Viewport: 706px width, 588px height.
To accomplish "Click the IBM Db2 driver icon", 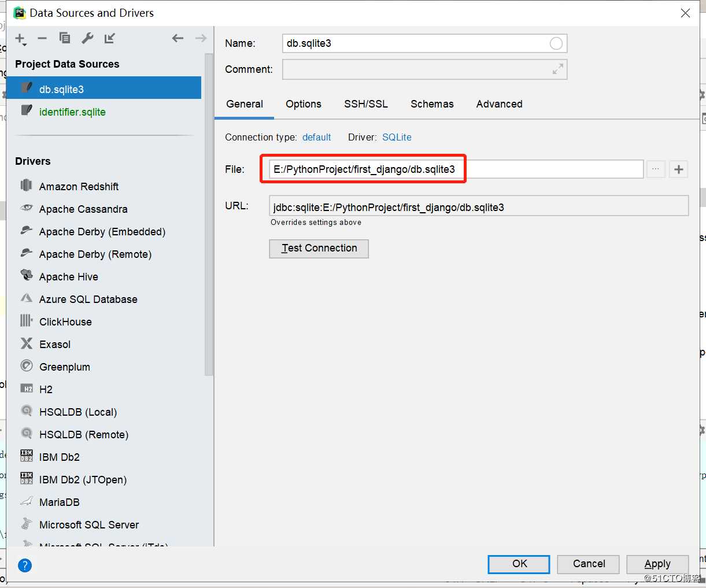I will click(27, 456).
